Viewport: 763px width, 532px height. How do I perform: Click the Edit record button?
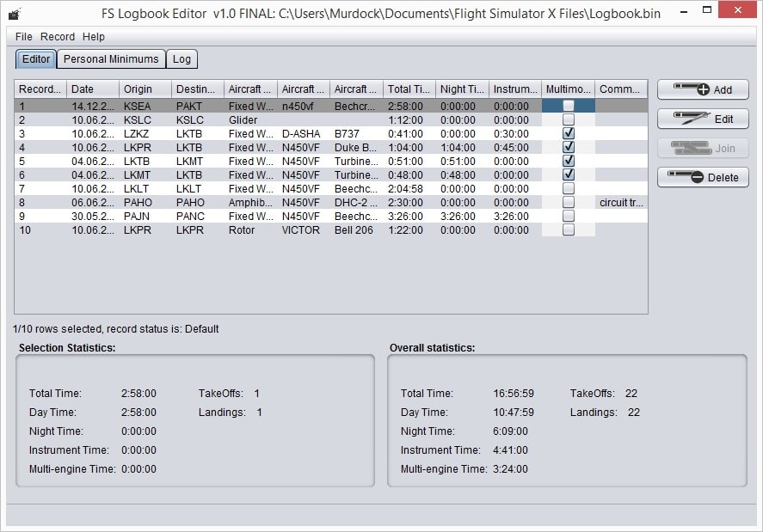(x=703, y=119)
